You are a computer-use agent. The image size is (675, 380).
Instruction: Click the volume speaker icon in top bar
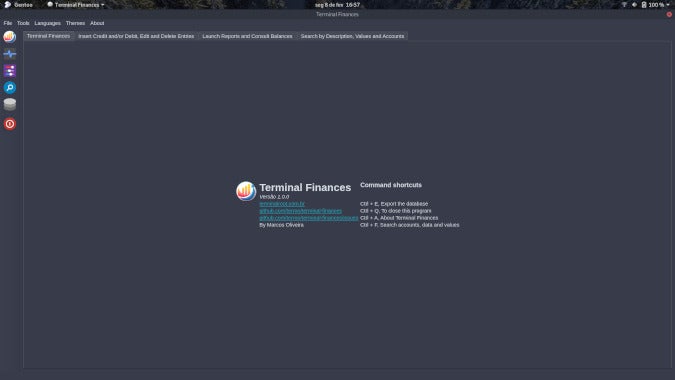tap(634, 5)
